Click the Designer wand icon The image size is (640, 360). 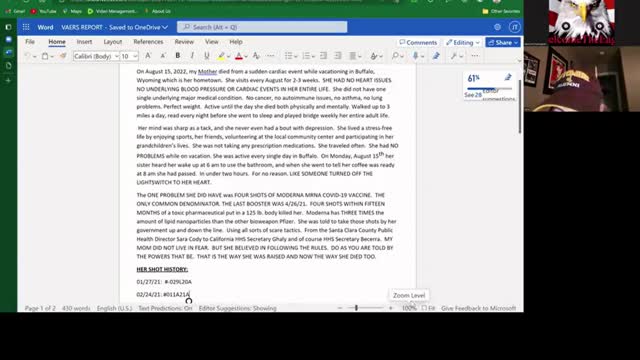[x=453, y=56]
